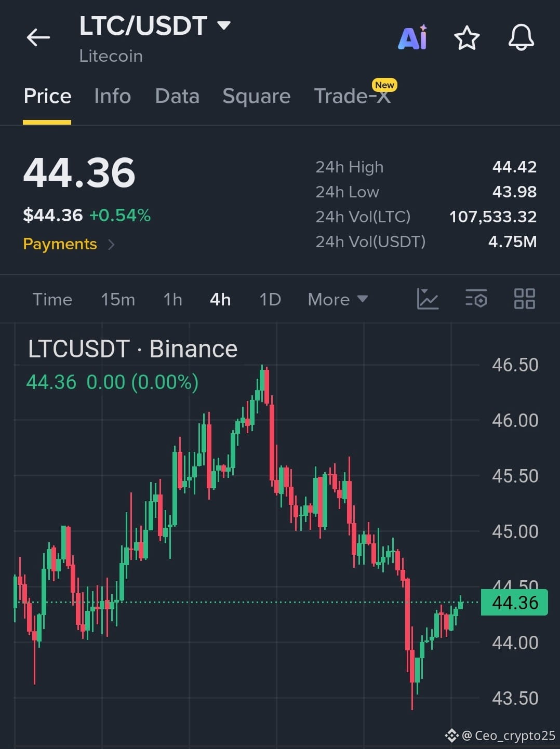Click the 46.50 price axis label
The image size is (560, 749).
(x=515, y=365)
